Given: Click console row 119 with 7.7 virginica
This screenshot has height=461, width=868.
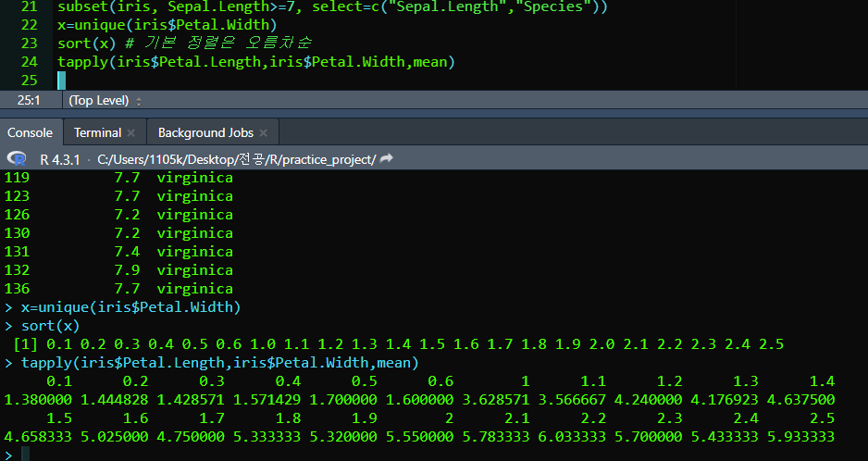Looking at the screenshot, I should coord(118,178).
